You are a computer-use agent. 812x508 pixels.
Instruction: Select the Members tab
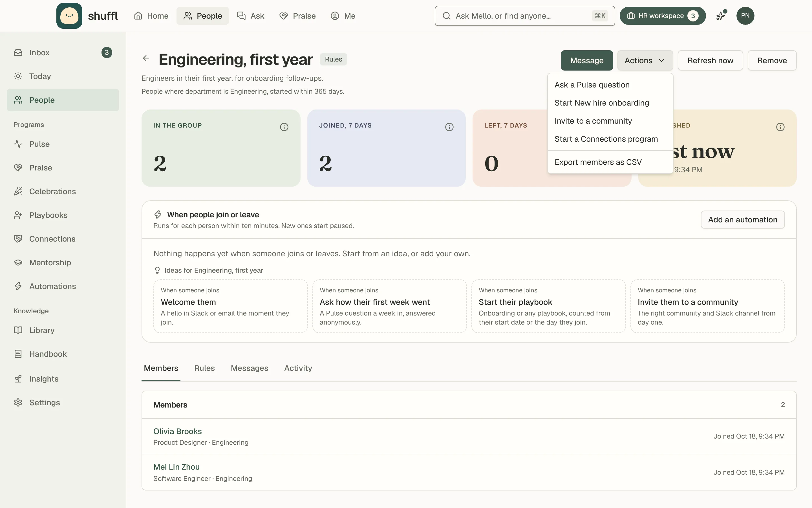click(x=161, y=368)
